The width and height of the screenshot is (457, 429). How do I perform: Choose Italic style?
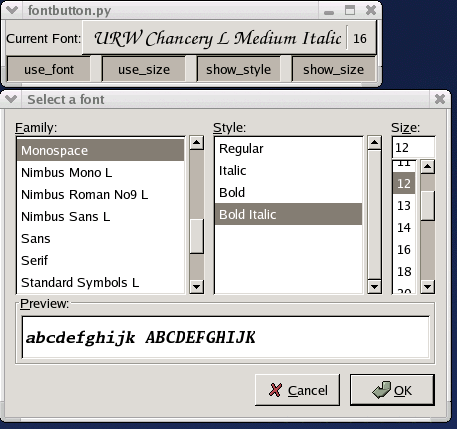[288, 170]
